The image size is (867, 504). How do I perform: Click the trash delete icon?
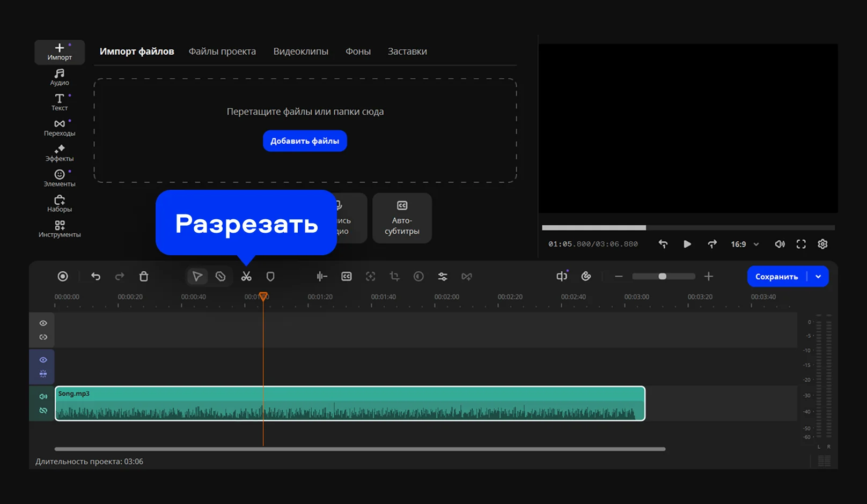144,277
